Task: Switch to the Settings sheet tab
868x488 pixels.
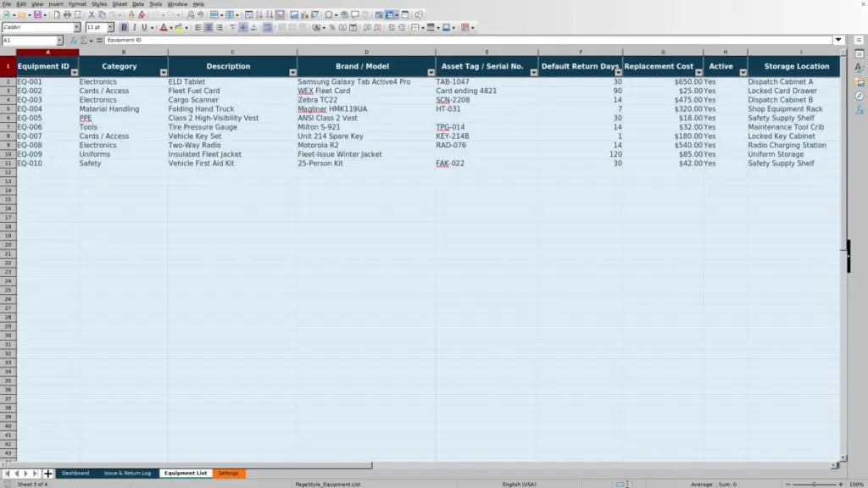Action: click(228, 474)
